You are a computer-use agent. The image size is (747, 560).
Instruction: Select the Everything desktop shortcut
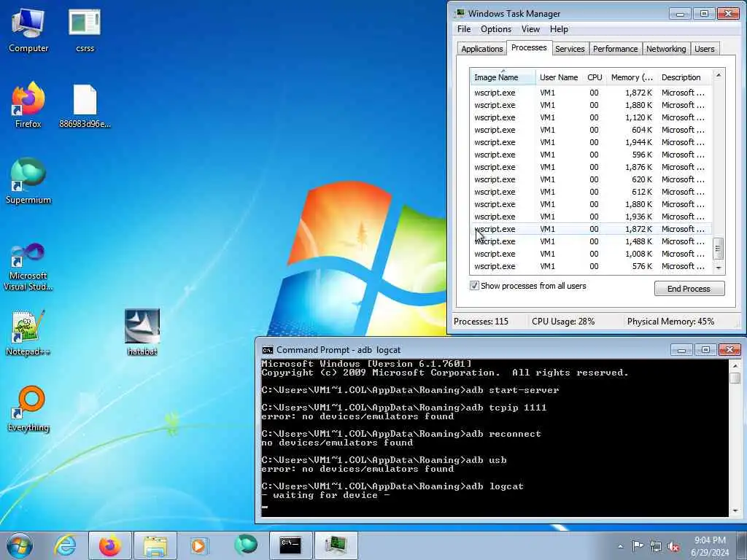28,408
